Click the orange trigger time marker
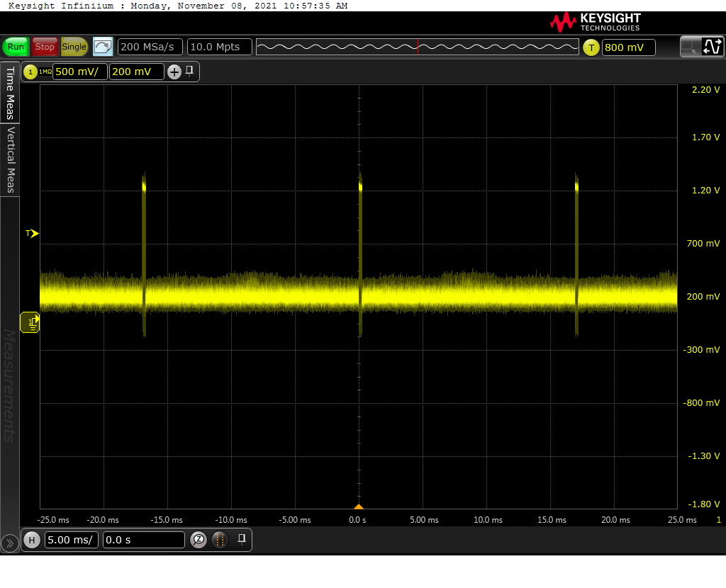This screenshot has height=588, width=726. pos(359,507)
